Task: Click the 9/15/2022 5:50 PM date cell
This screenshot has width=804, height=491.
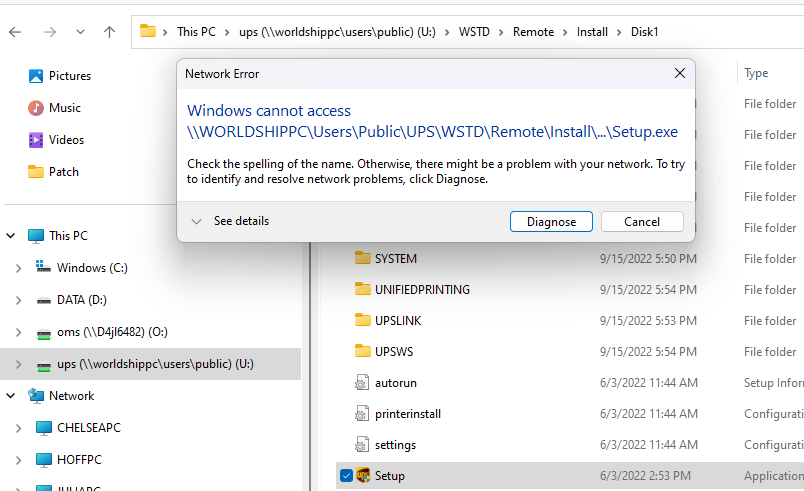Action: pyautogui.click(x=648, y=259)
